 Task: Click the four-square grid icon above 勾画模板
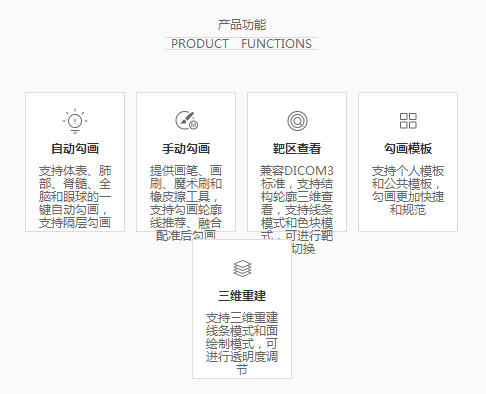click(408, 121)
